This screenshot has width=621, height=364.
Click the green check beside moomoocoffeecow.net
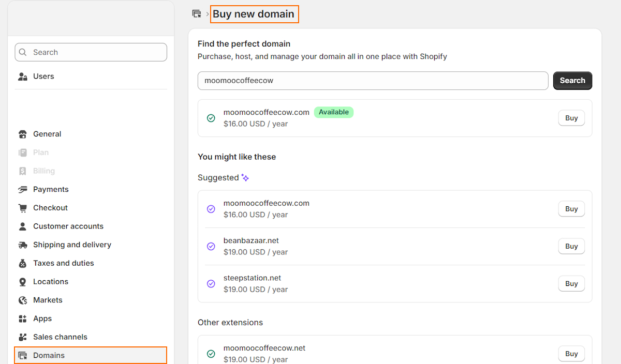211,354
